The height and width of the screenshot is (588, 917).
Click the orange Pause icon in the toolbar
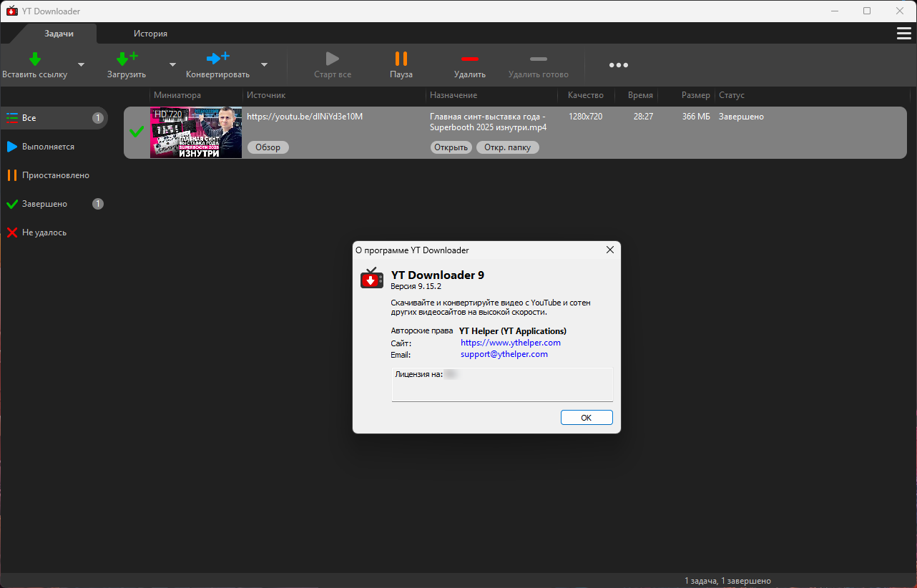point(401,59)
